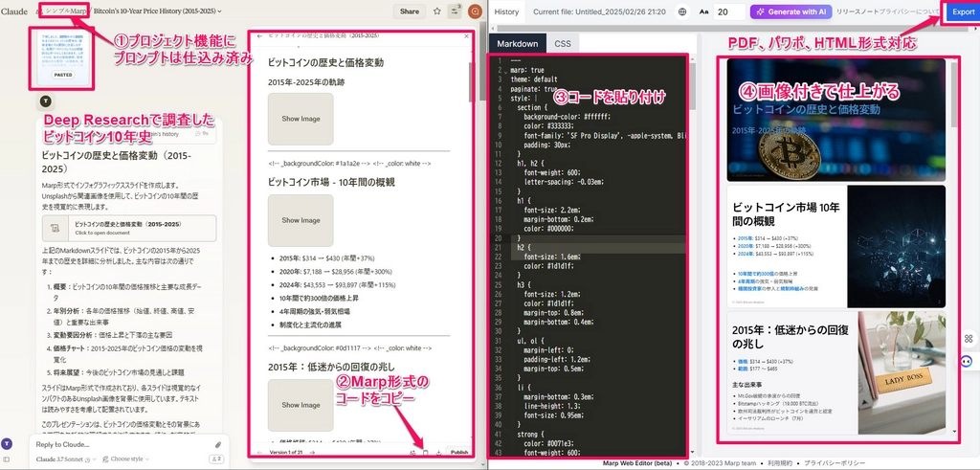Screen dimensions: 980x470
Task: Click the Export button
Action: 963,11
